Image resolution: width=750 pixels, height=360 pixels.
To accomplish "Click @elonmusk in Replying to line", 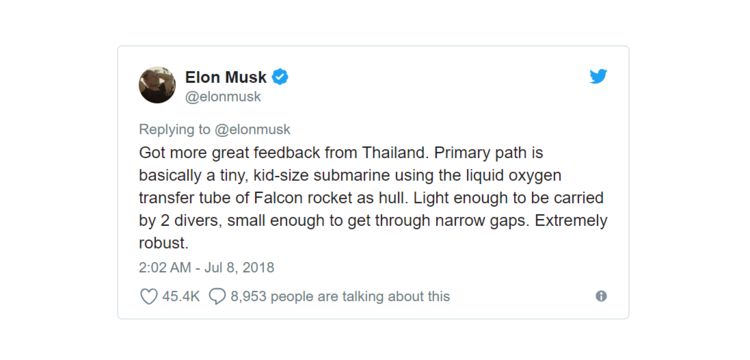I will (x=253, y=130).
